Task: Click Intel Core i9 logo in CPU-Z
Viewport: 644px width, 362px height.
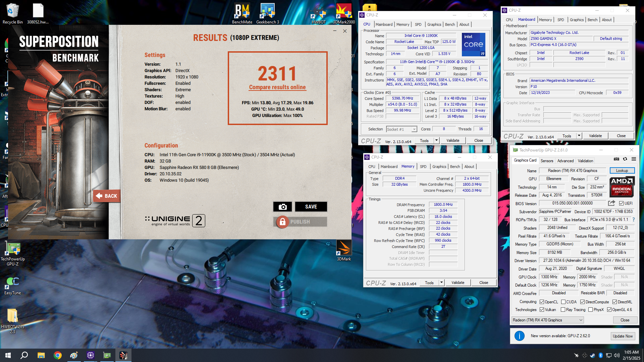Action: 473,44
